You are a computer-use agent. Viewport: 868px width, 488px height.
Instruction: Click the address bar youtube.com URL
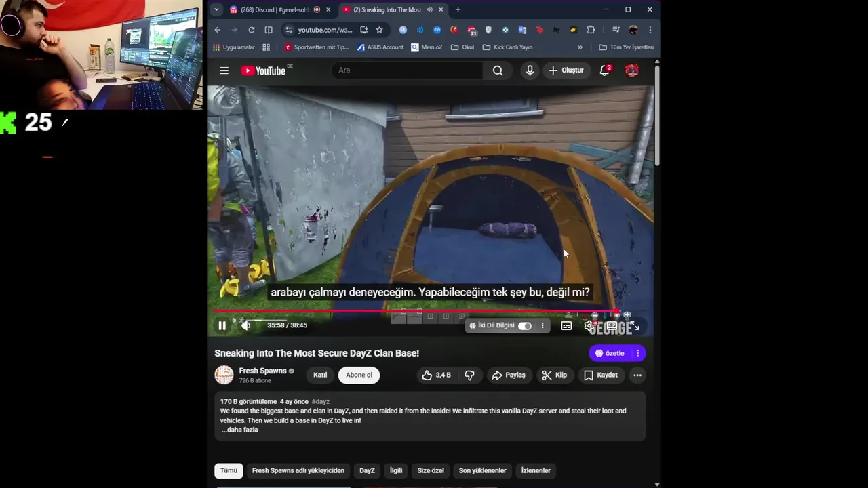[325, 30]
